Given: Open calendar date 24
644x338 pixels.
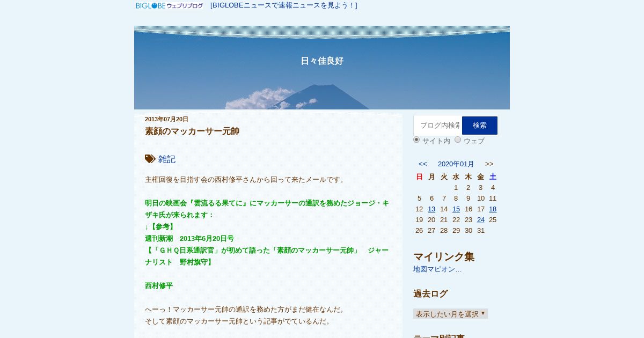Looking at the screenshot, I should (481, 219).
